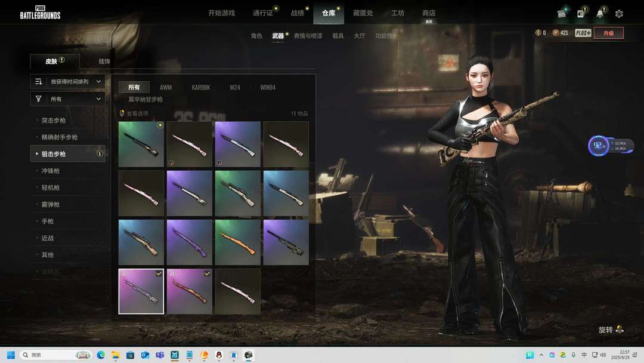The image size is (644, 363).
Task: Open the Windows Start menu
Action: [x=11, y=355]
